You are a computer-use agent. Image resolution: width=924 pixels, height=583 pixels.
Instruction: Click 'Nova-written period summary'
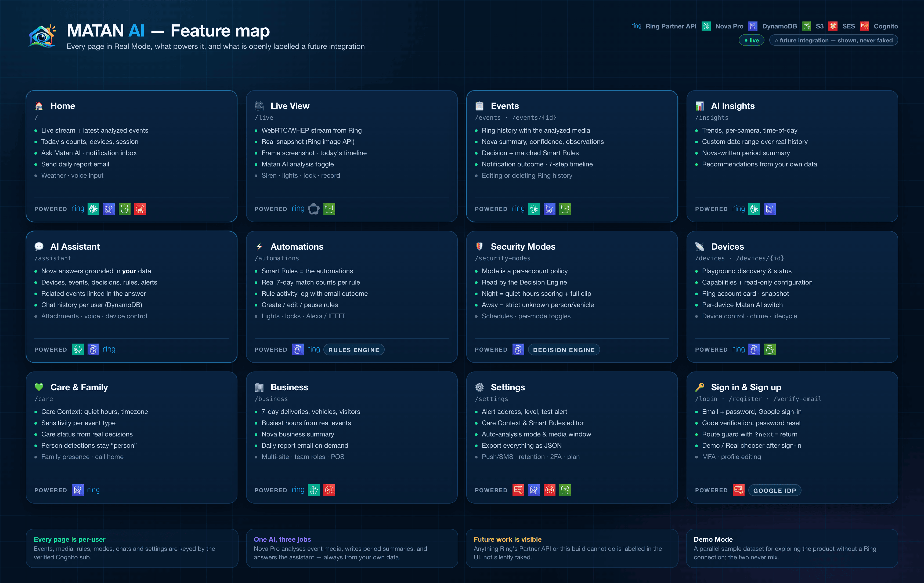pos(746,153)
